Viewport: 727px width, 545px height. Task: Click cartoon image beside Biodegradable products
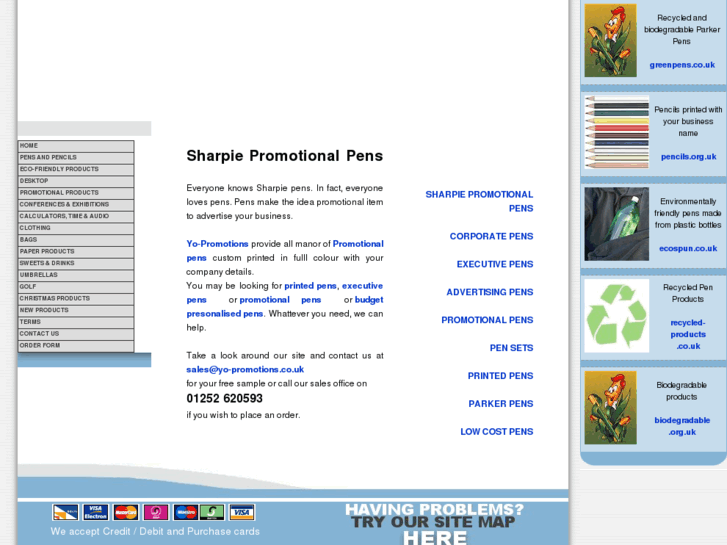pos(610,408)
